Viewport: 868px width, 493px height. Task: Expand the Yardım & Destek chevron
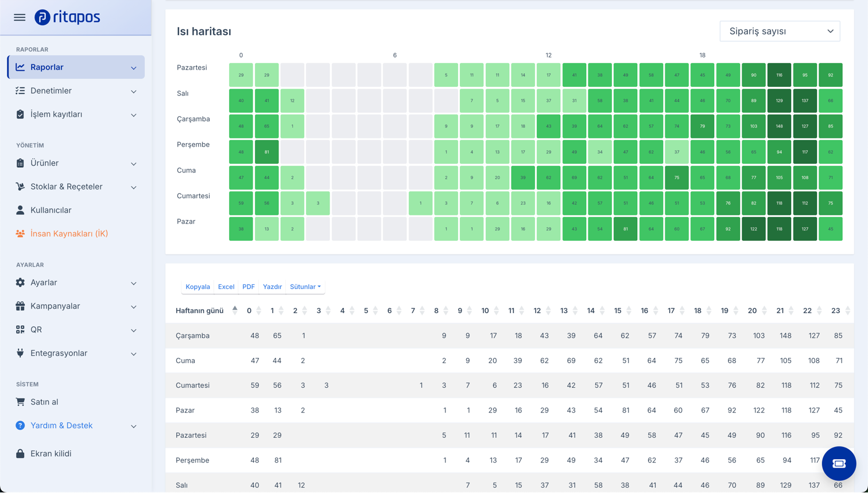coord(134,426)
